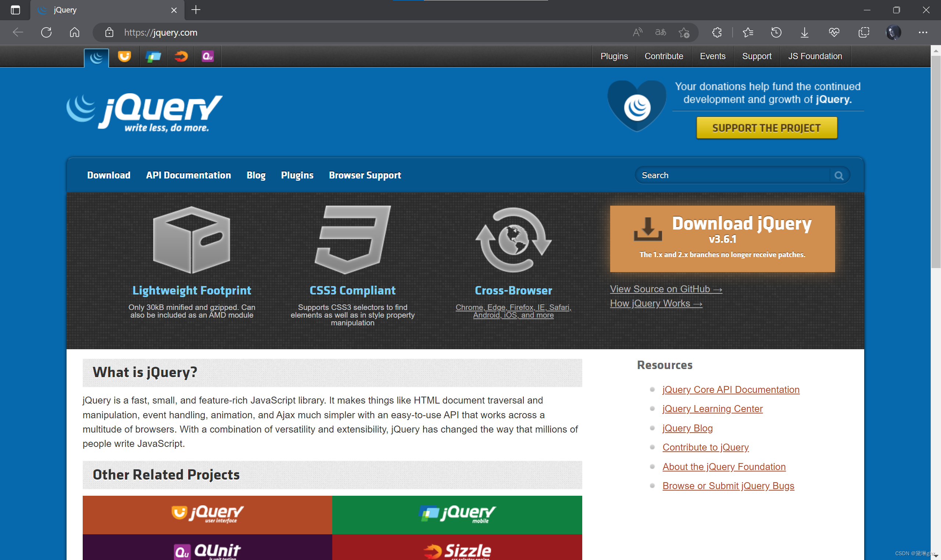
Task: Click SUPPORT THE PROJECT button
Action: (766, 127)
